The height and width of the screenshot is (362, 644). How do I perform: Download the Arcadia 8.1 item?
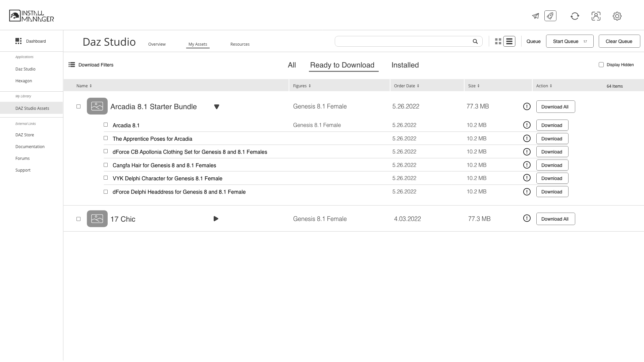click(552, 125)
